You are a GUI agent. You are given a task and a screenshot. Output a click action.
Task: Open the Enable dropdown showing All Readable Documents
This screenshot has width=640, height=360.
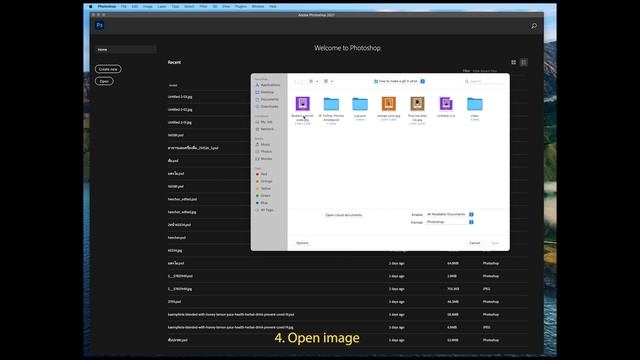(449, 214)
